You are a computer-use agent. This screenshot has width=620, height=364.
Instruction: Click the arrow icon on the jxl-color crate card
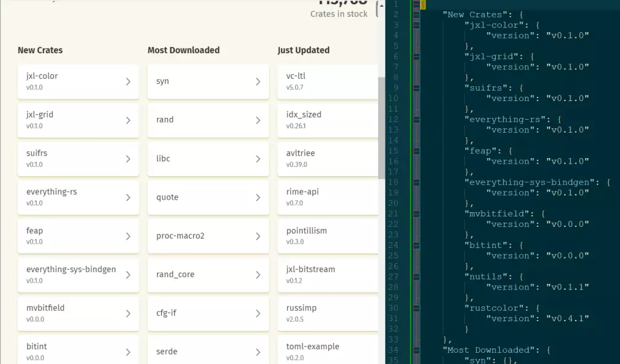click(x=128, y=81)
